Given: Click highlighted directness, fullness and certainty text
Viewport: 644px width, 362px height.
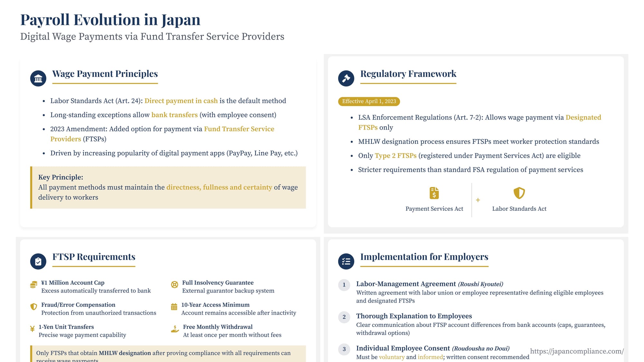Looking at the screenshot, I should pos(219,187).
